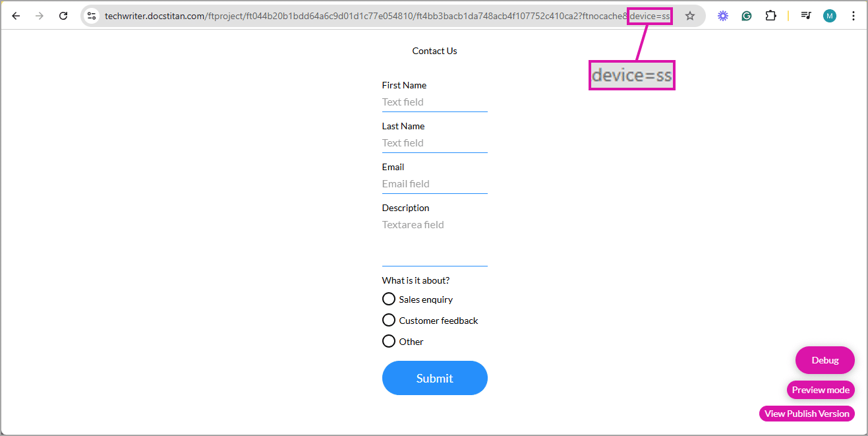Click the First Name text field

click(x=434, y=102)
